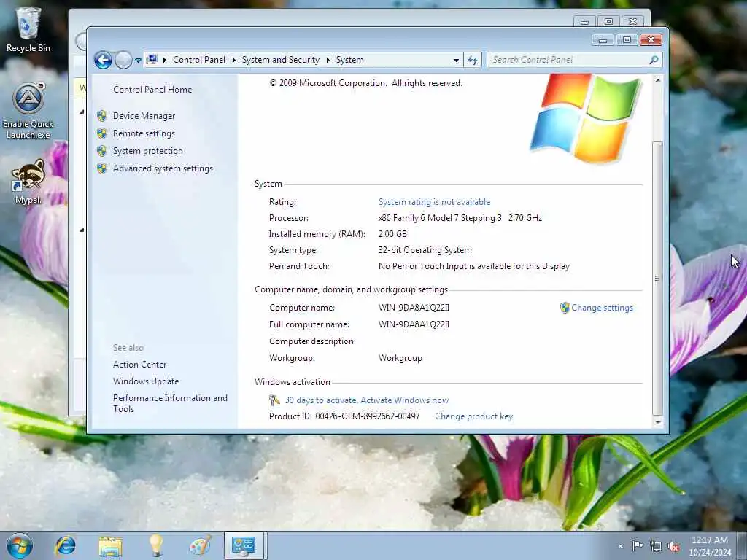Screen dimensions: 747x560
Task: Select the Mypal desktop shortcut
Action: [28, 182]
